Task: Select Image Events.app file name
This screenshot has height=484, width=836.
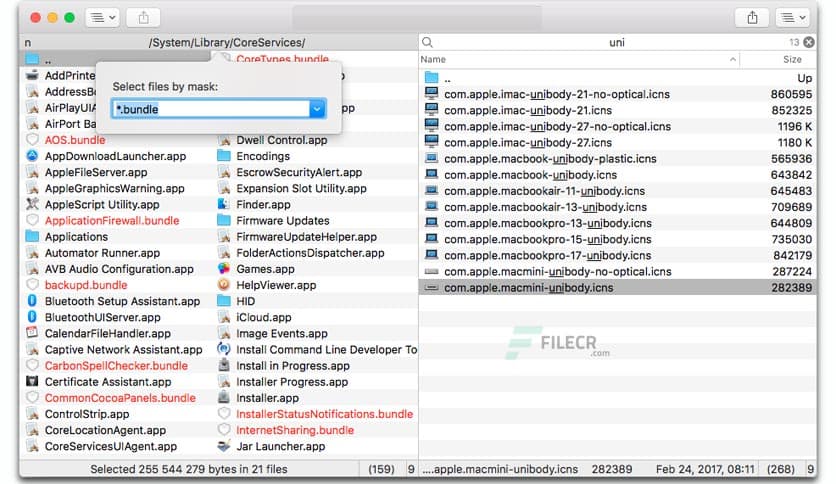Action: [x=282, y=333]
